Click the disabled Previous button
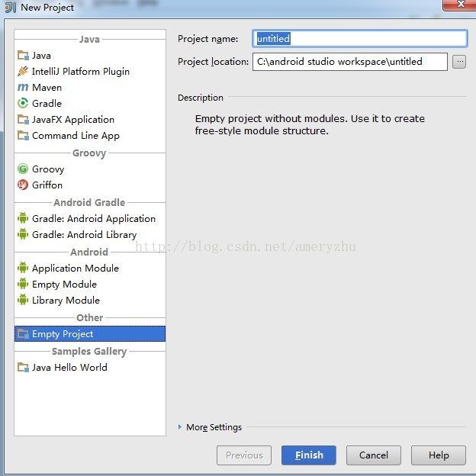Screen dimensions: 476x476 point(244,455)
